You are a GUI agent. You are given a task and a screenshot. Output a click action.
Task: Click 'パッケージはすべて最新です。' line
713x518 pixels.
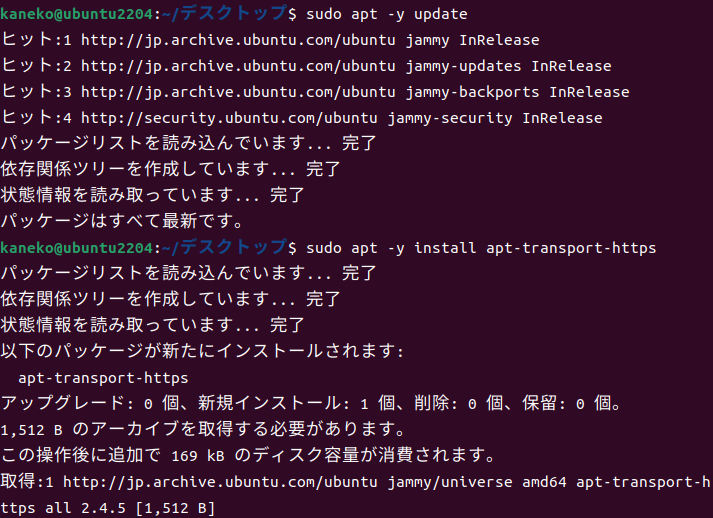[123, 221]
